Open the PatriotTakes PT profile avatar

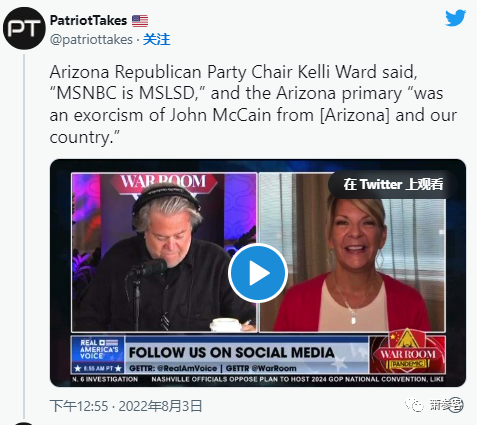24,28
